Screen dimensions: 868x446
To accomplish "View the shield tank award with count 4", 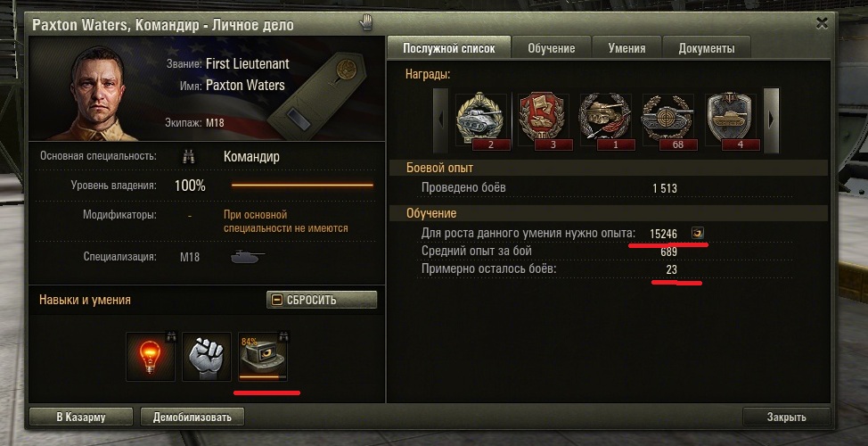I will tap(730, 120).
